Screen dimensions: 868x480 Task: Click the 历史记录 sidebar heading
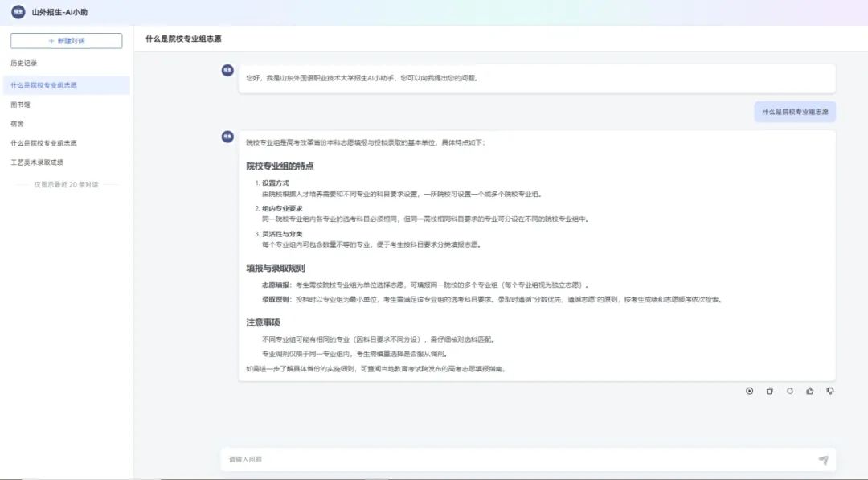point(24,63)
